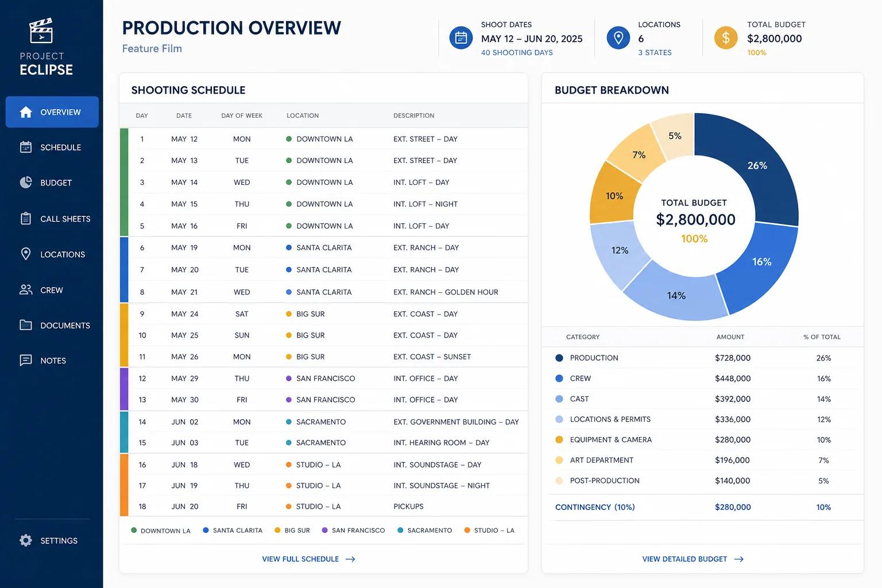The height and width of the screenshot is (588, 882).
Task: Select the EXT. COAST – SUNSET row
Action: [323, 357]
